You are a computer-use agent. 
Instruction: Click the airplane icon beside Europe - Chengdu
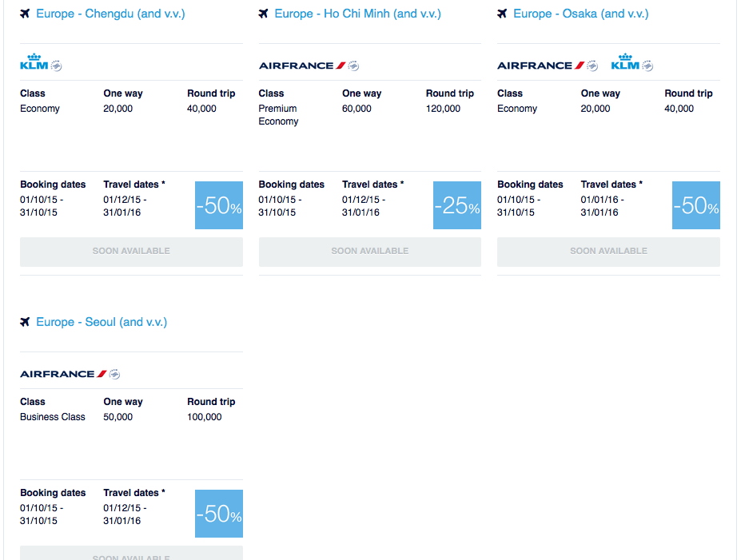tap(25, 14)
